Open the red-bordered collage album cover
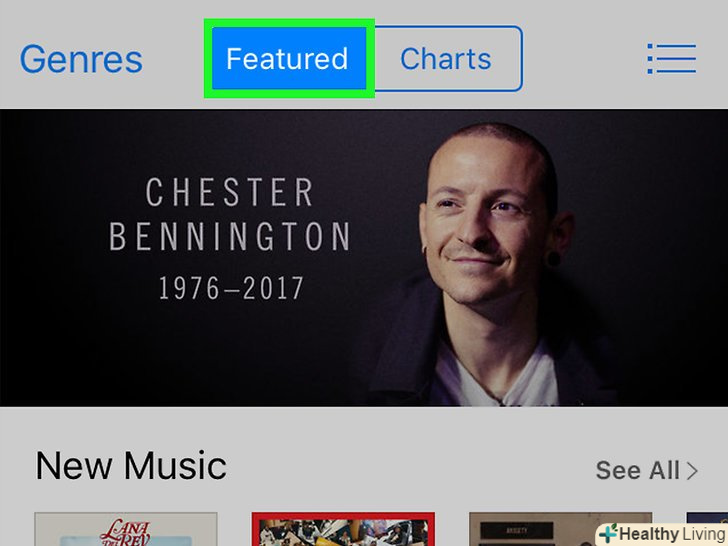The image size is (728, 546). (343, 529)
